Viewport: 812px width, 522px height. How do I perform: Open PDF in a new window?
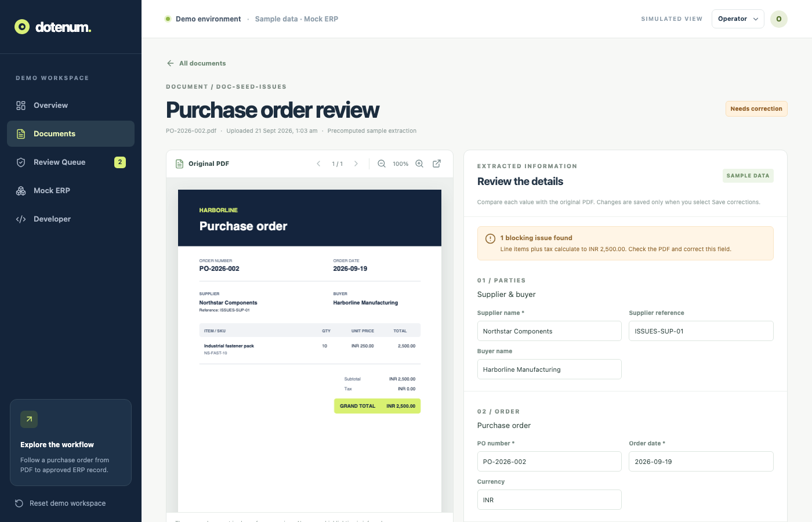(x=437, y=164)
